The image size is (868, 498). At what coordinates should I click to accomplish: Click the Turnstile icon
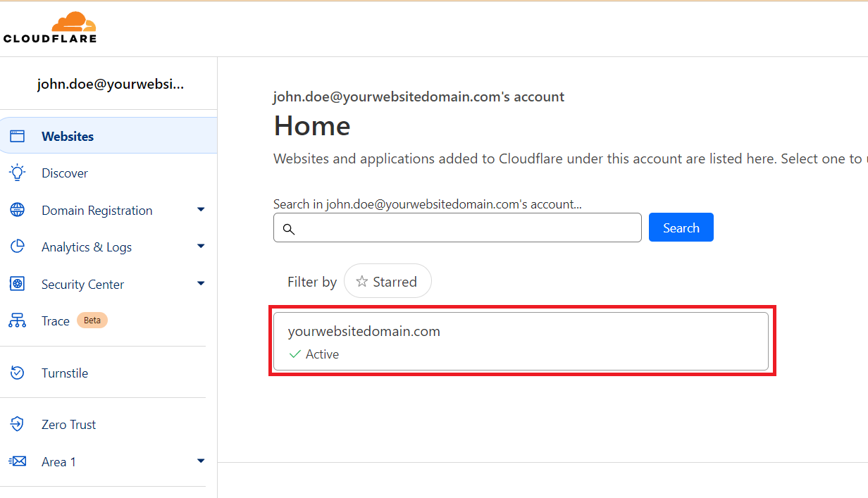(x=17, y=373)
